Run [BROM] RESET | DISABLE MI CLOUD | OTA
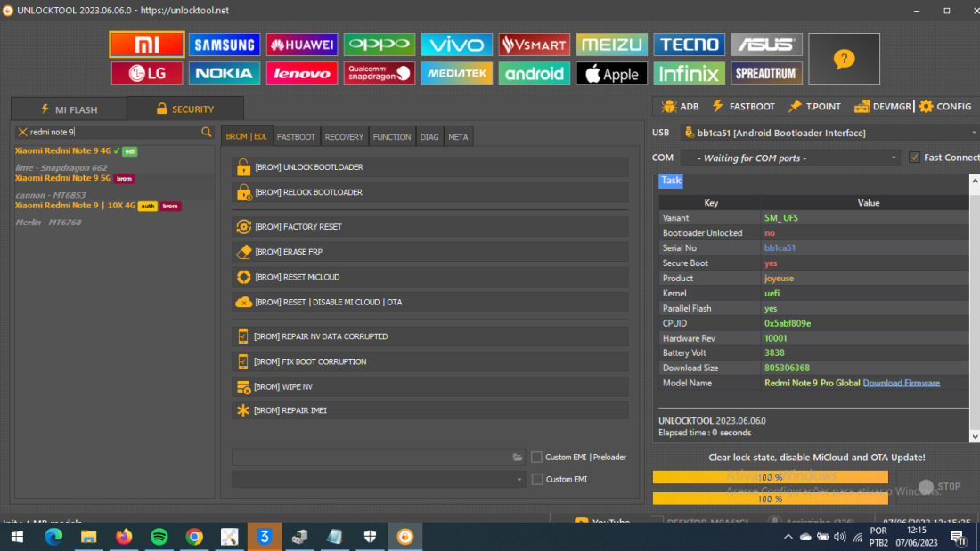980x551 pixels. coord(430,302)
